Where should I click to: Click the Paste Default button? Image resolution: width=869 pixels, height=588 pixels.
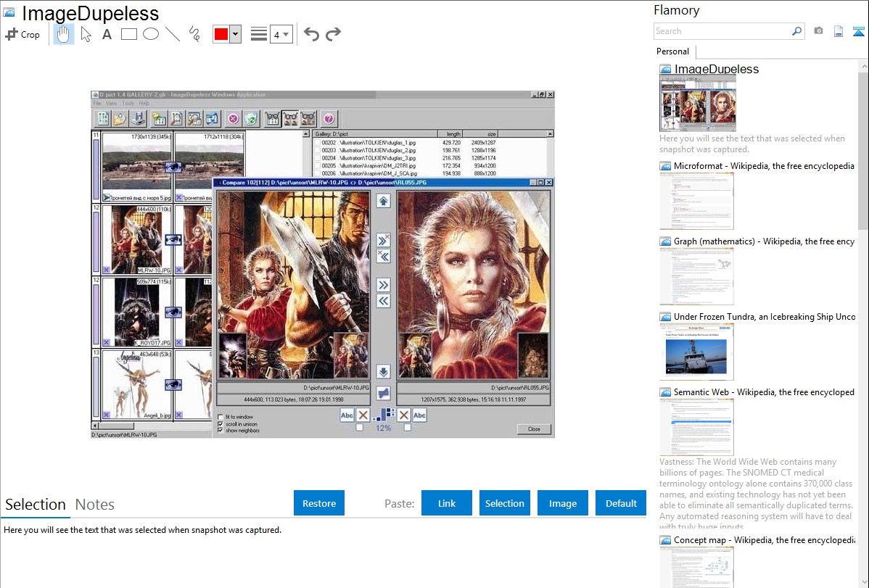(x=621, y=503)
